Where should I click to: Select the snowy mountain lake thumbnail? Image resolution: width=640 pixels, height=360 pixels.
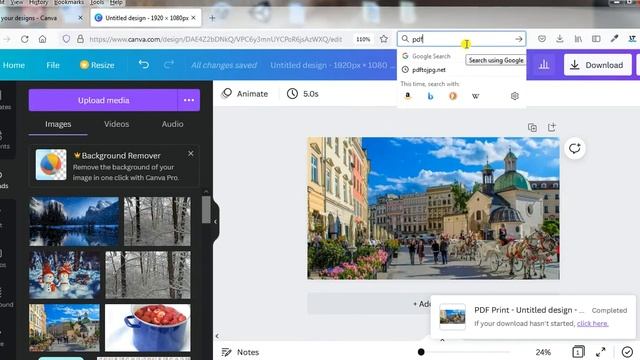click(74, 222)
